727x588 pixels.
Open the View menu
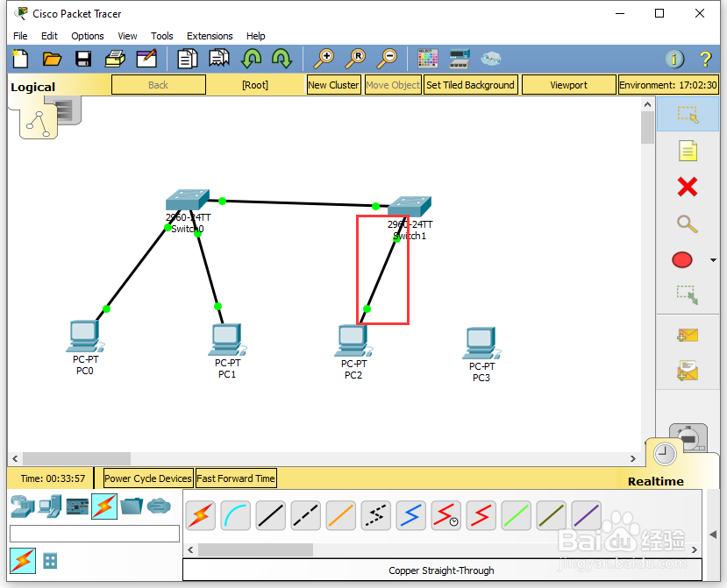coord(127,36)
